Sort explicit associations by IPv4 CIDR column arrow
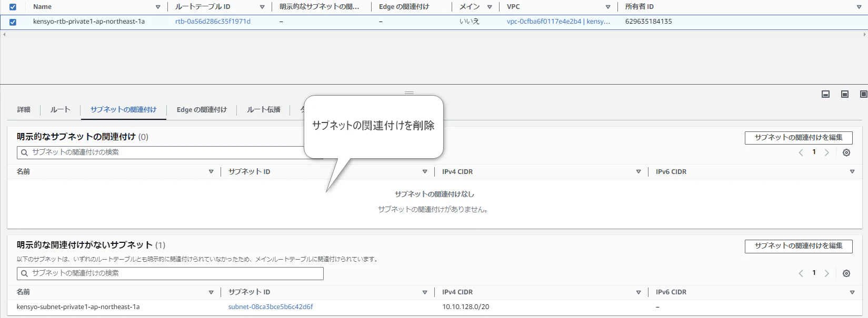This screenshot has width=868, height=318. coord(638,171)
